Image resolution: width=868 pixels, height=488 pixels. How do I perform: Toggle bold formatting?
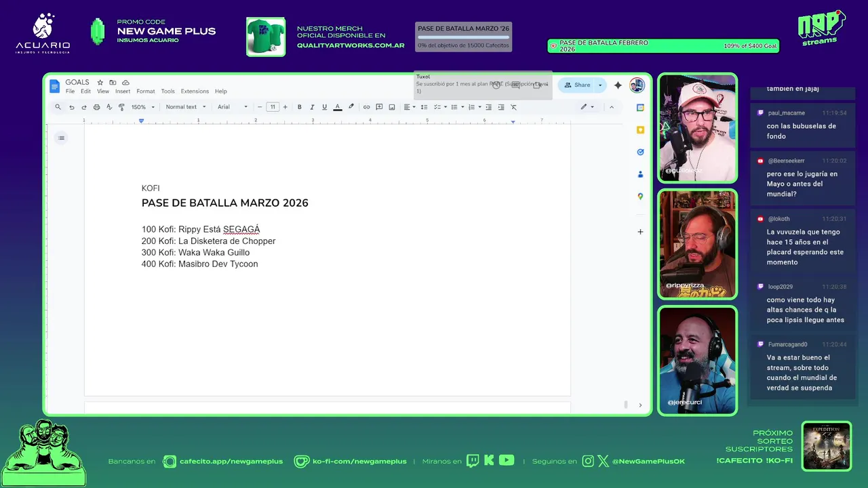click(299, 107)
